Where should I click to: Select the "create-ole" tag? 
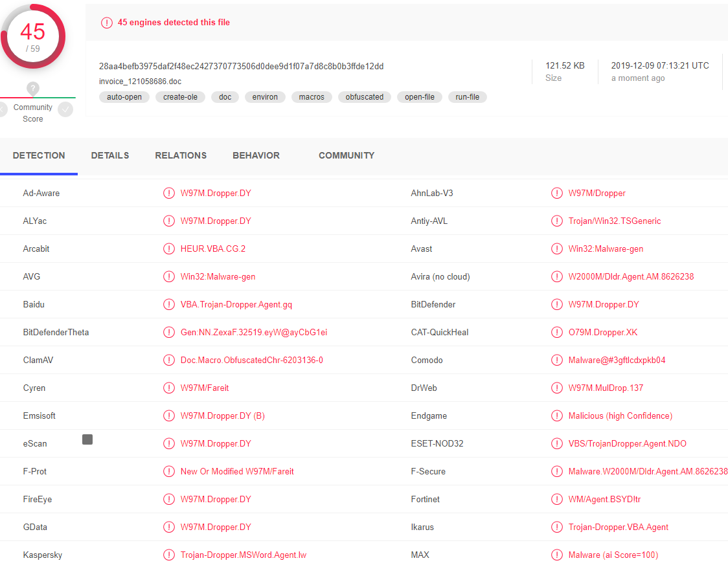(181, 97)
